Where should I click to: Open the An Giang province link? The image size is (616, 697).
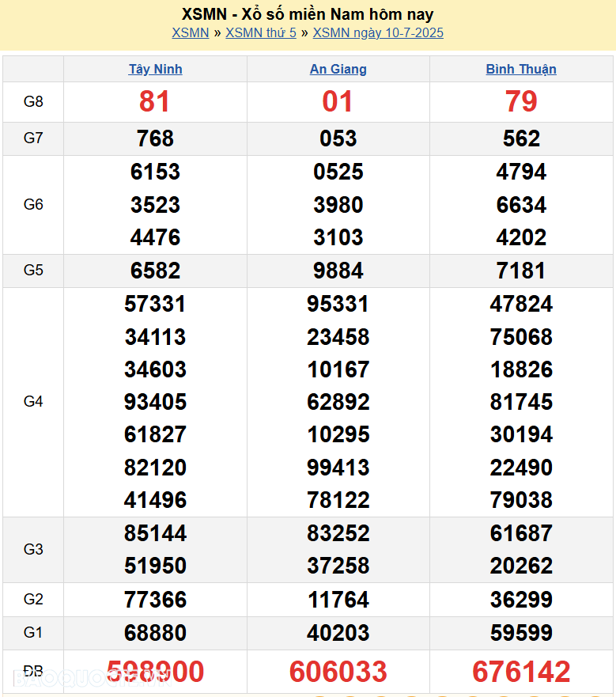pyautogui.click(x=338, y=69)
